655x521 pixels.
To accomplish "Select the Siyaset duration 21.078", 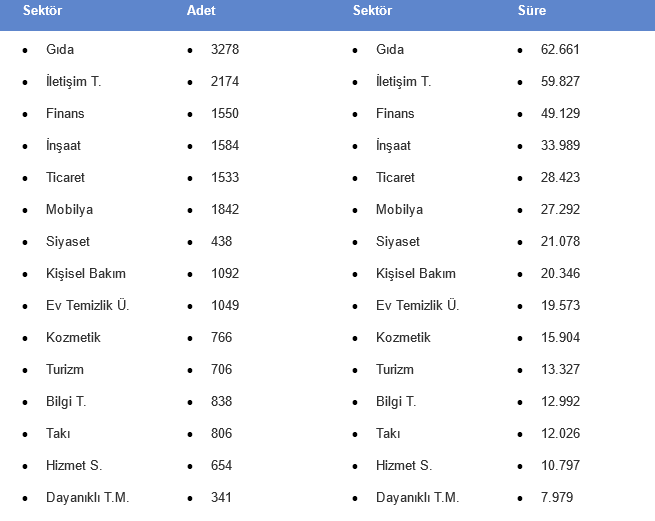I will click(560, 242).
